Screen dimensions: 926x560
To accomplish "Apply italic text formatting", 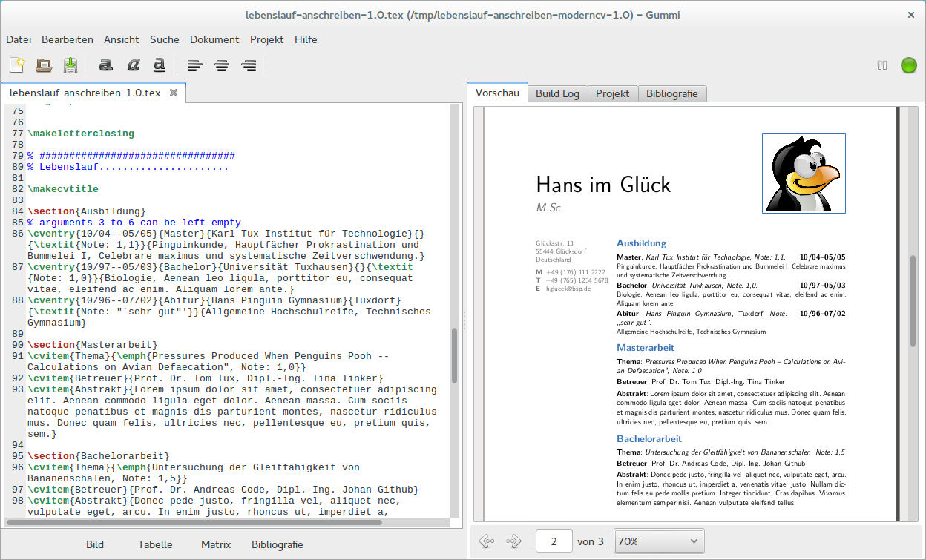I will point(133,65).
